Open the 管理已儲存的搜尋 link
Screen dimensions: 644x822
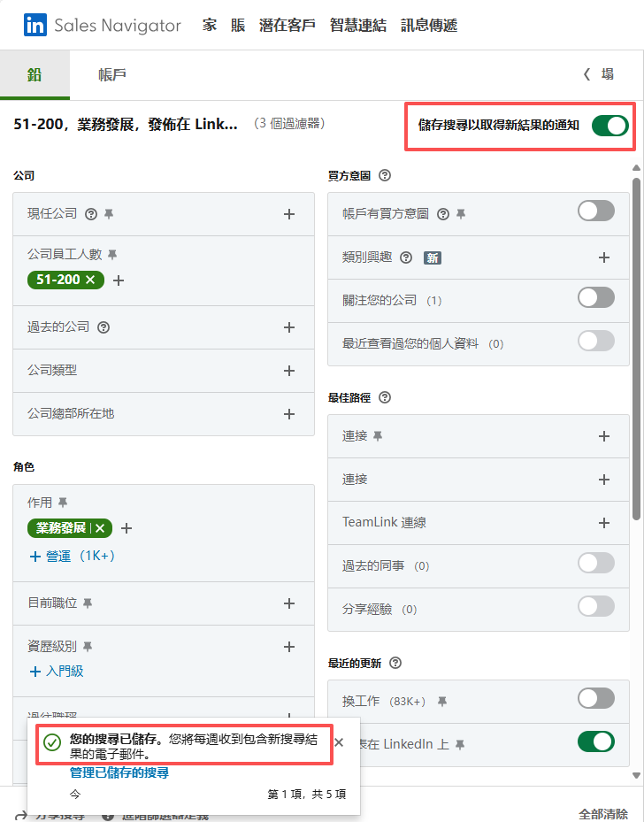119,772
